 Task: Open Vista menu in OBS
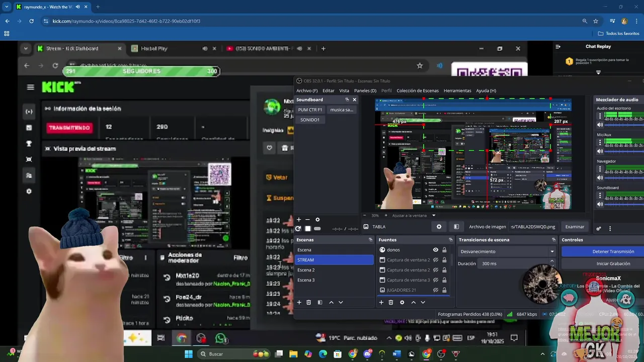point(344,91)
